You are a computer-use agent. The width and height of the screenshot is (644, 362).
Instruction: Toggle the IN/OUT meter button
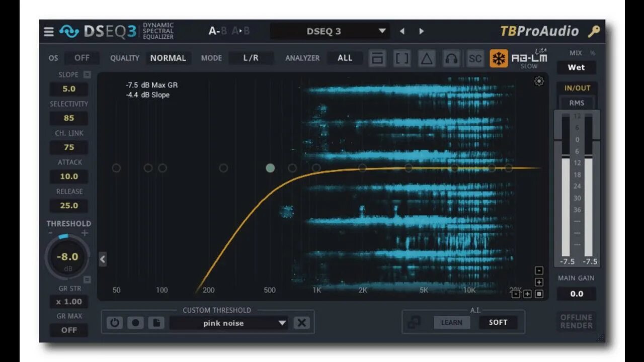coord(577,88)
